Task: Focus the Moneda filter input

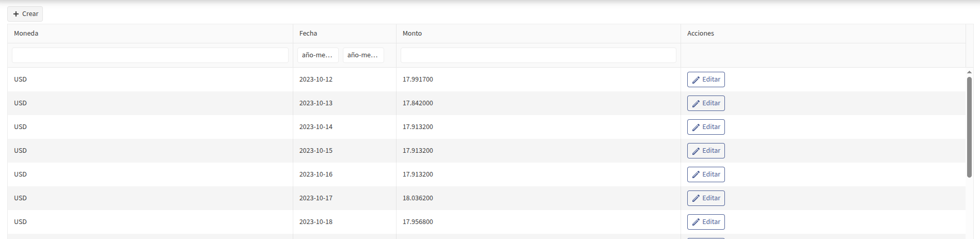Action: [x=150, y=55]
